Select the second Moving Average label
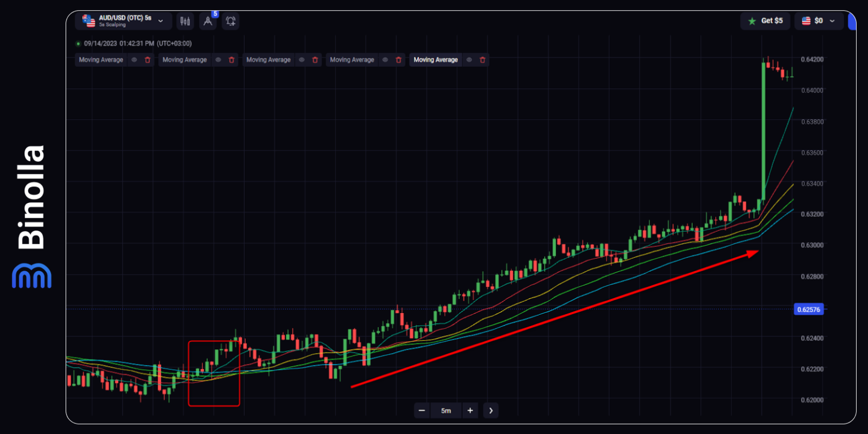This screenshot has height=434, width=868. click(x=184, y=59)
